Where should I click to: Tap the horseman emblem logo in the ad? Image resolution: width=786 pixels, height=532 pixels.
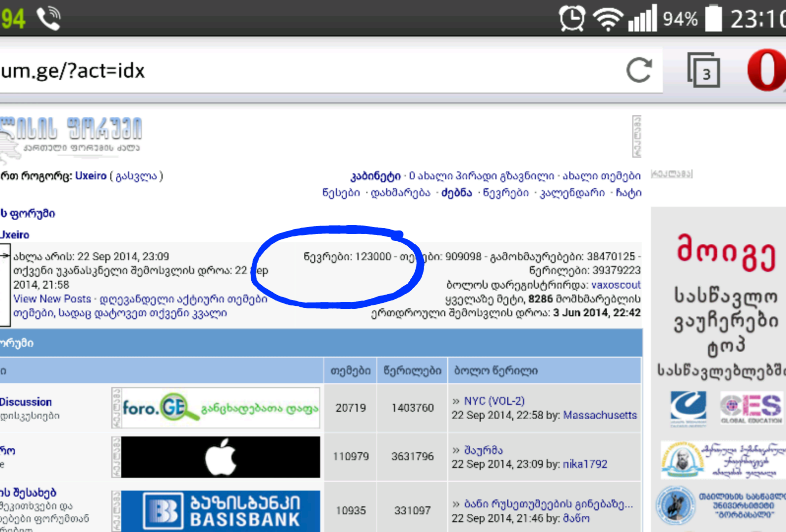point(676,505)
